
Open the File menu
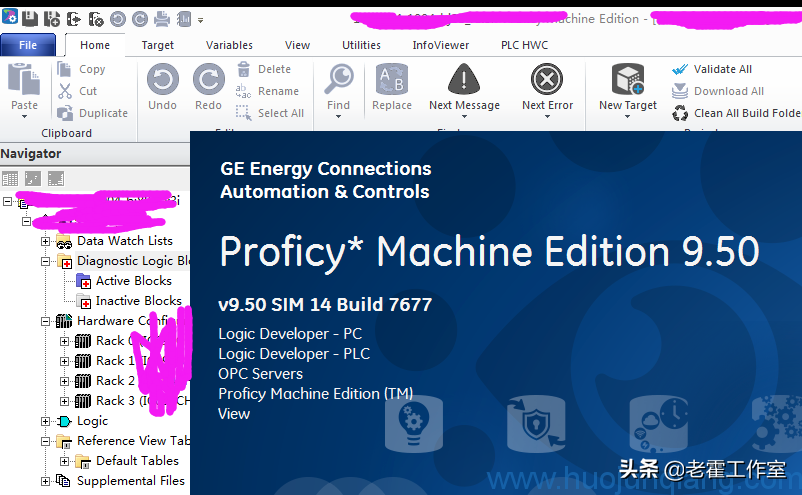pyautogui.click(x=28, y=45)
